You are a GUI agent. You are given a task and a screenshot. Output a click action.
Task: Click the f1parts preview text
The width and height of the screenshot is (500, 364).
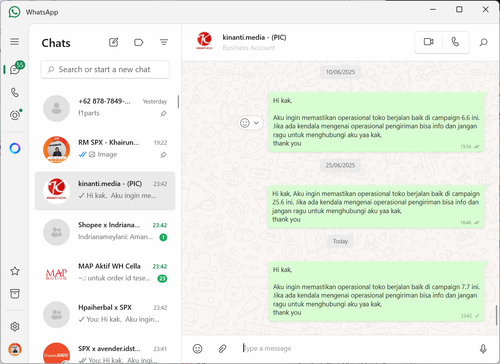[89, 113]
